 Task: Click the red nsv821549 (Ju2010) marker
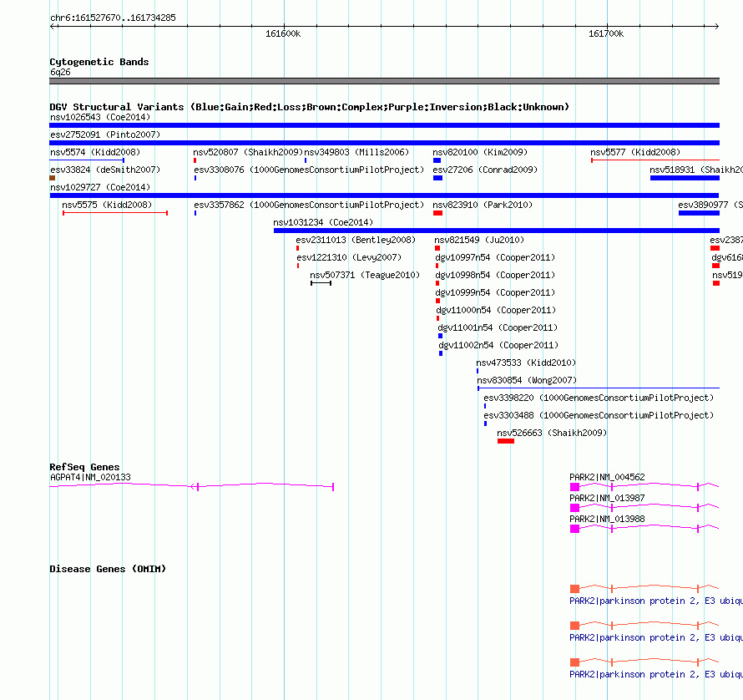(437, 248)
